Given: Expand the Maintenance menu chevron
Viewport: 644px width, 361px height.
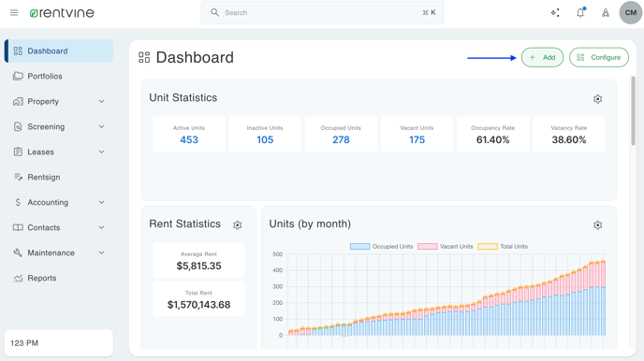Looking at the screenshot, I should click(x=101, y=253).
